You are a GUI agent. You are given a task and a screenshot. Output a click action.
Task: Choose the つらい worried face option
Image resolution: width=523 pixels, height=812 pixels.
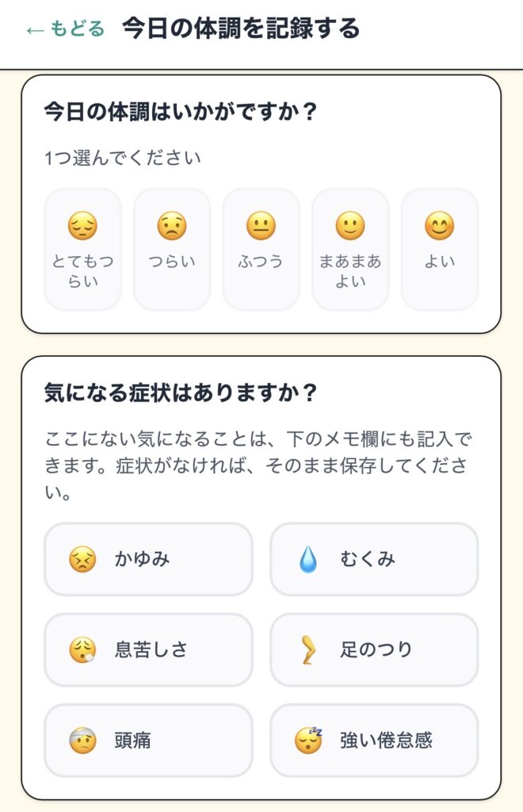172,249
